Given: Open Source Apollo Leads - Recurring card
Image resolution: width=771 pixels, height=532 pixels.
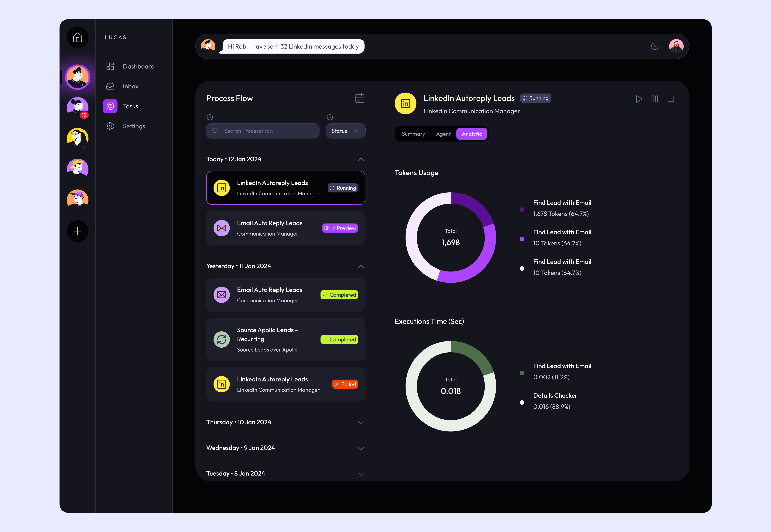Looking at the screenshot, I should [286, 340].
